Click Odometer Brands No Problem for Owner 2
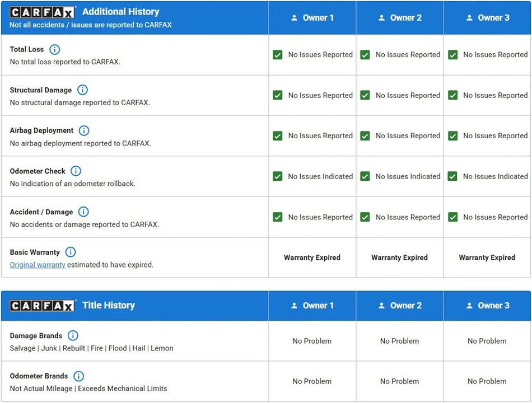 [400, 381]
